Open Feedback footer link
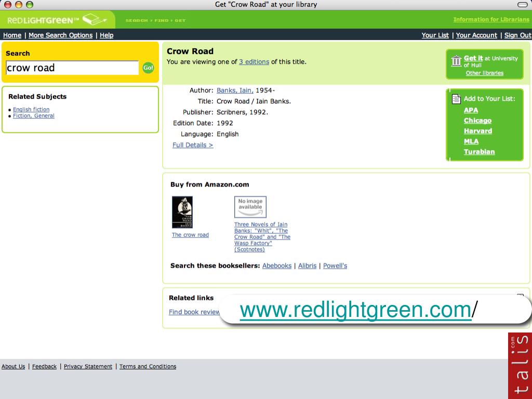532x399 pixels. pyautogui.click(x=45, y=366)
